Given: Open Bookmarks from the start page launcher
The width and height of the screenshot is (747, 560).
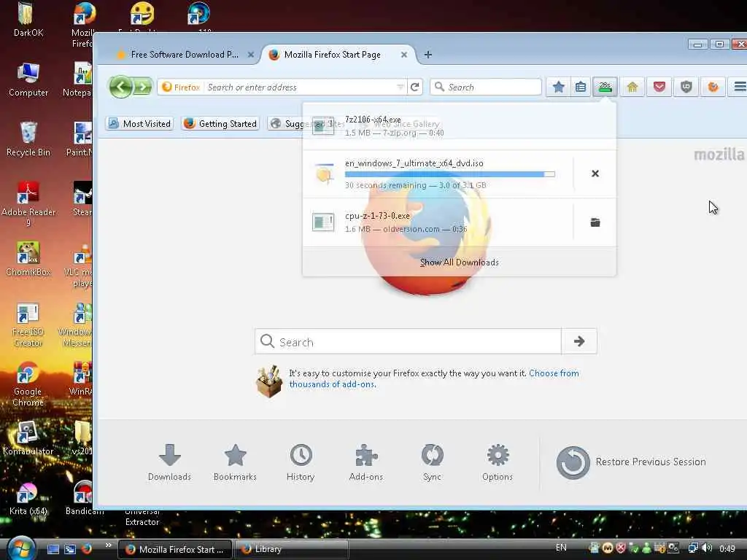Looking at the screenshot, I should coord(236,463).
